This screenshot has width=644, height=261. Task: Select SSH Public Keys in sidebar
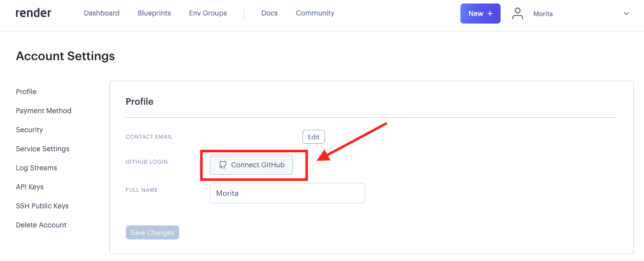point(42,206)
